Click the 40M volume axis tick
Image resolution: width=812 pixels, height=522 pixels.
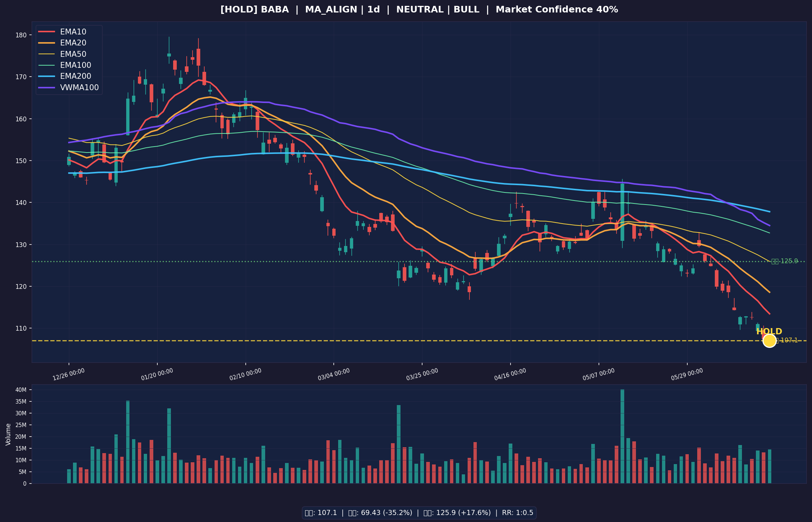pos(21,390)
